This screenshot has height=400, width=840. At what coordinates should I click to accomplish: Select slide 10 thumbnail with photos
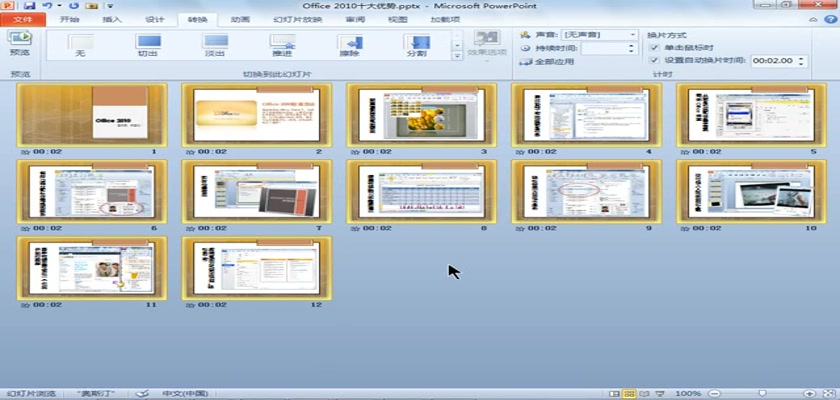pyautogui.click(x=752, y=192)
